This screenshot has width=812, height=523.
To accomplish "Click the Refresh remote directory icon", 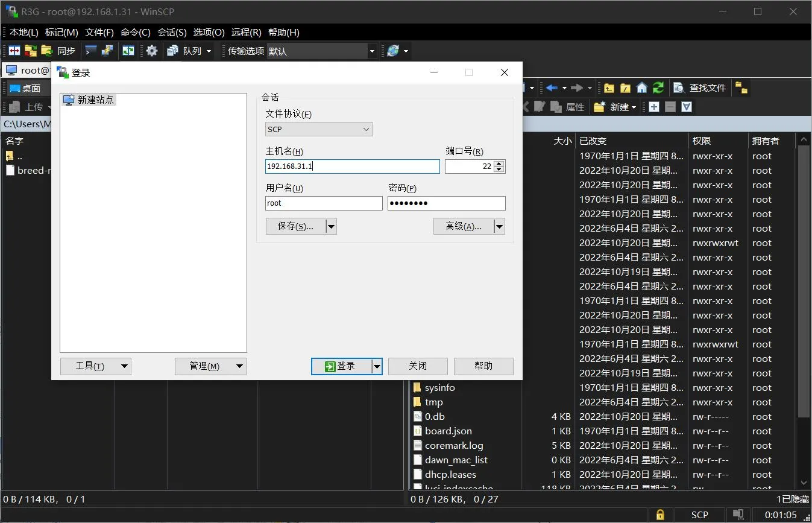I will tap(658, 87).
